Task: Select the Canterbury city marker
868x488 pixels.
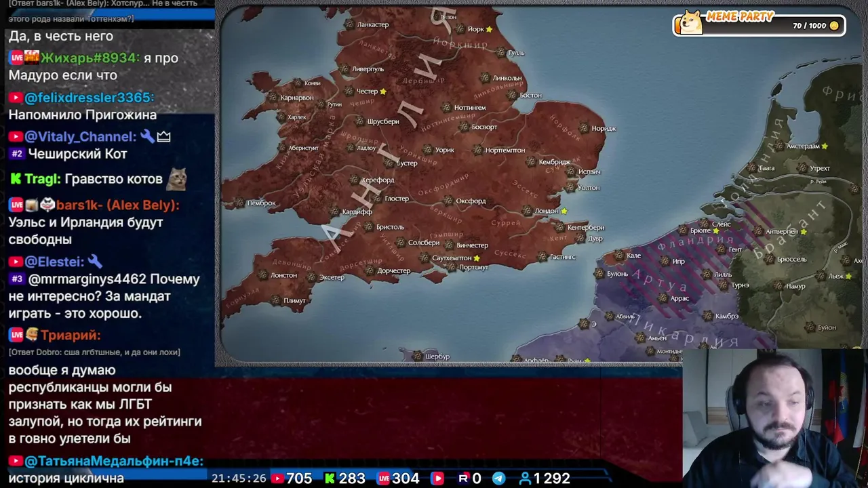Action: [x=559, y=227]
